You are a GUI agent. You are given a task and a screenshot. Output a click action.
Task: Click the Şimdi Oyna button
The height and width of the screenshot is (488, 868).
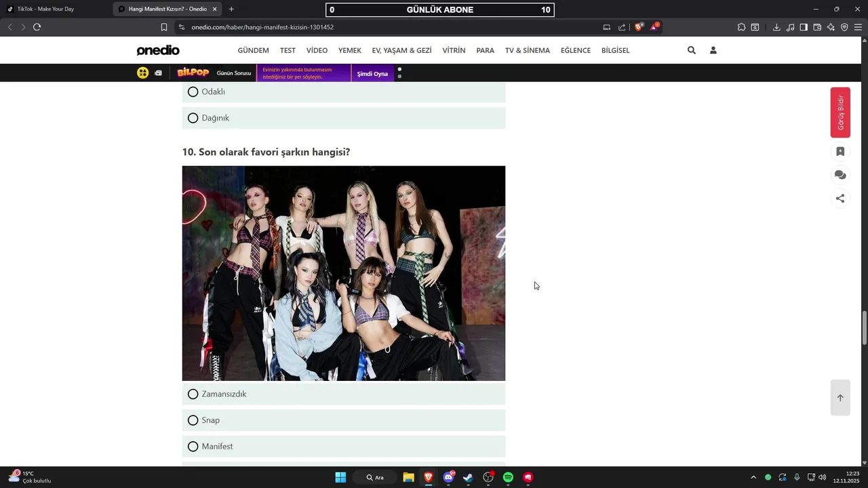[x=372, y=73]
